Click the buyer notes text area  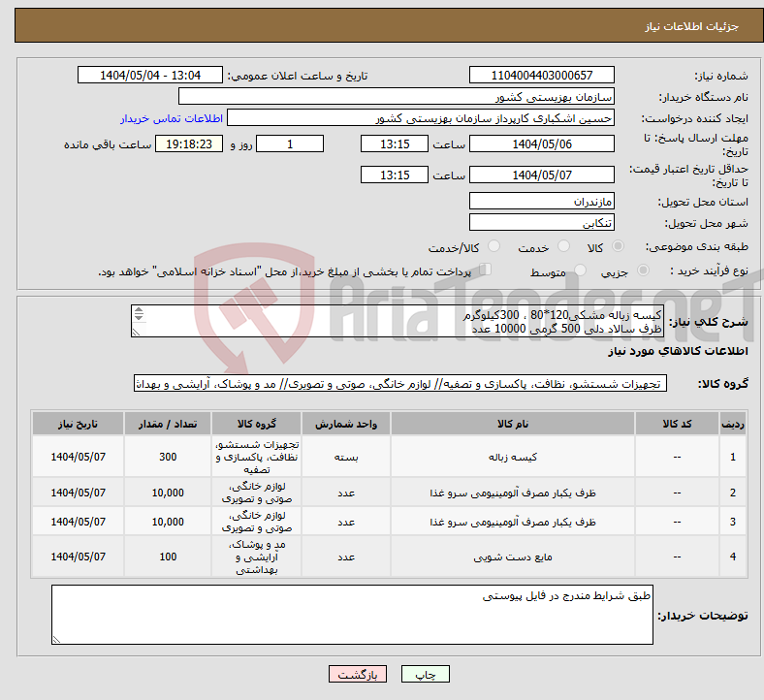[x=352, y=615]
